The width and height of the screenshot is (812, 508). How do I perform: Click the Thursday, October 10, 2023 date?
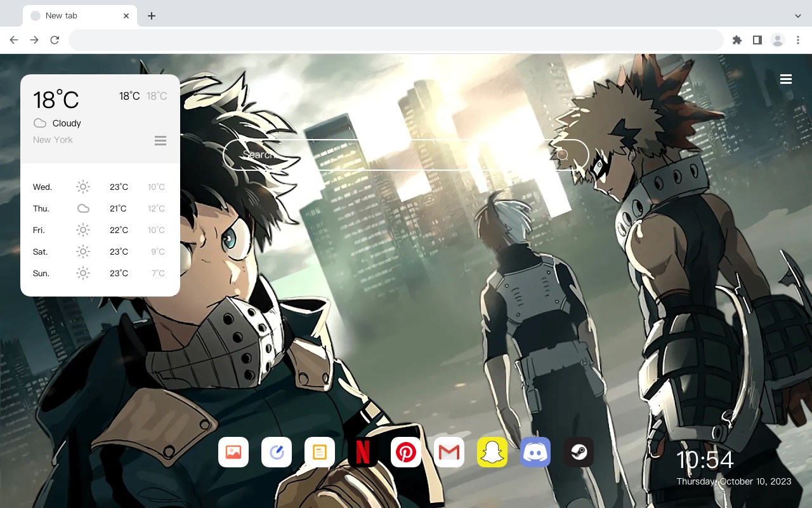click(734, 481)
